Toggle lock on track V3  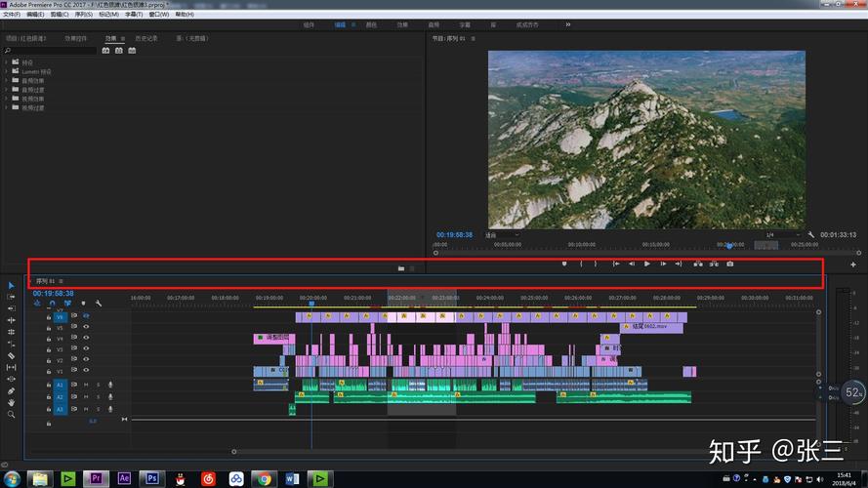click(x=49, y=349)
